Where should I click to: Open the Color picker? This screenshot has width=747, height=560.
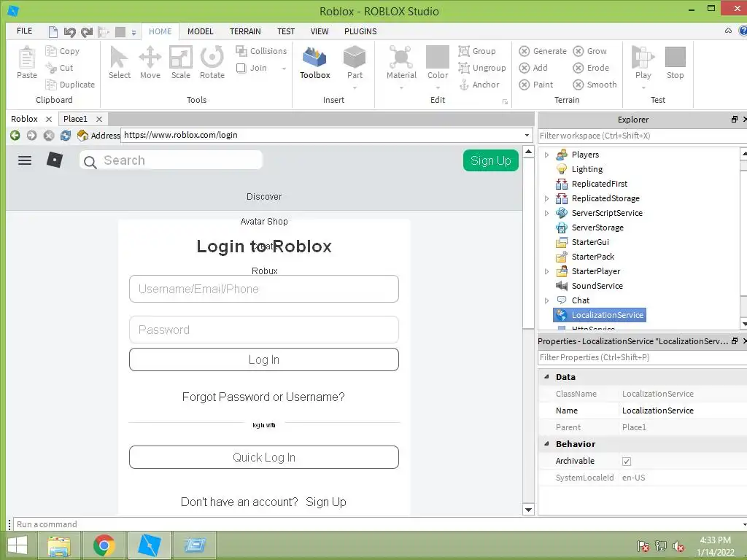(x=438, y=63)
